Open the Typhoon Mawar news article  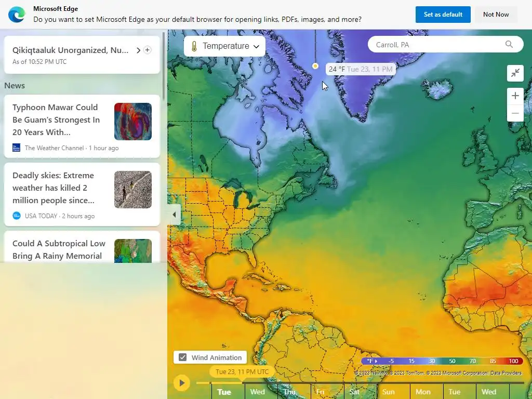click(x=82, y=126)
